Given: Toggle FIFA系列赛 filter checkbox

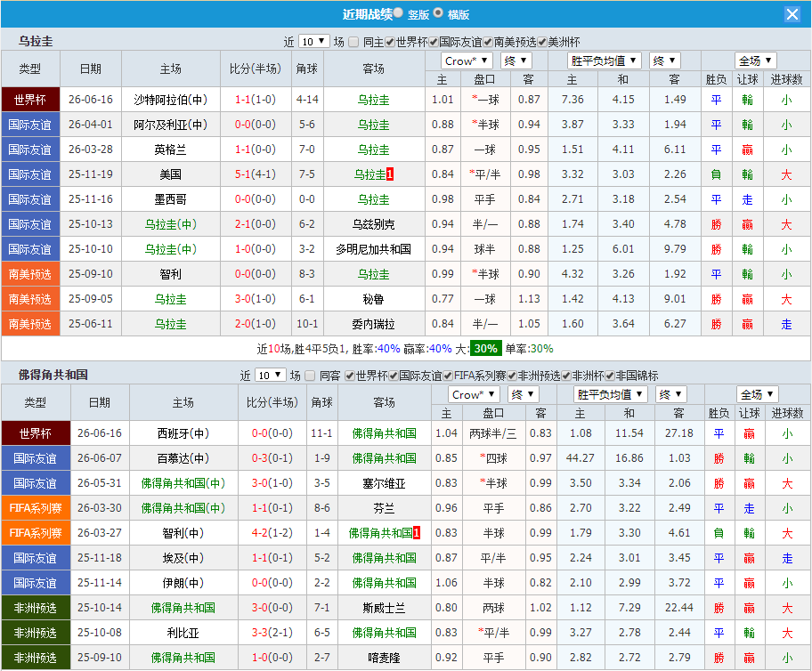Looking at the screenshot, I should (x=448, y=376).
